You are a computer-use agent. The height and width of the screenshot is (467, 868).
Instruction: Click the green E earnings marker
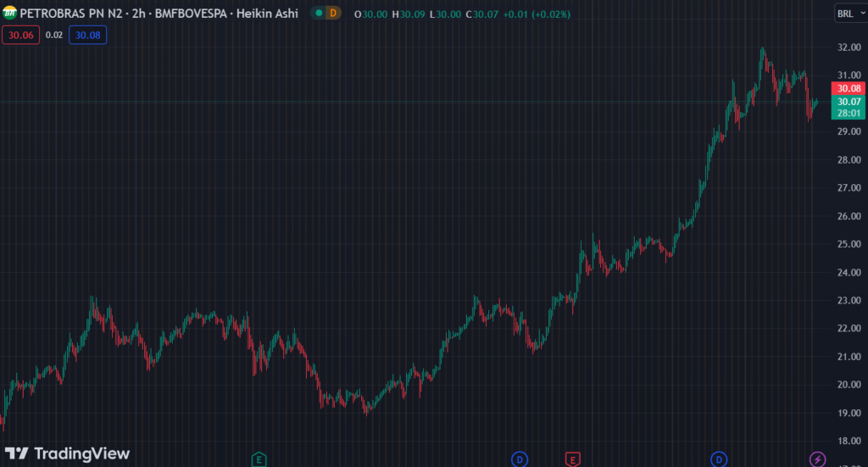click(x=259, y=459)
